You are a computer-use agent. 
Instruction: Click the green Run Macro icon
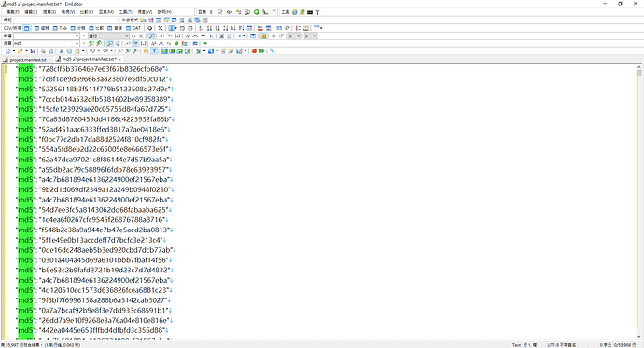pyautogui.click(x=261, y=51)
